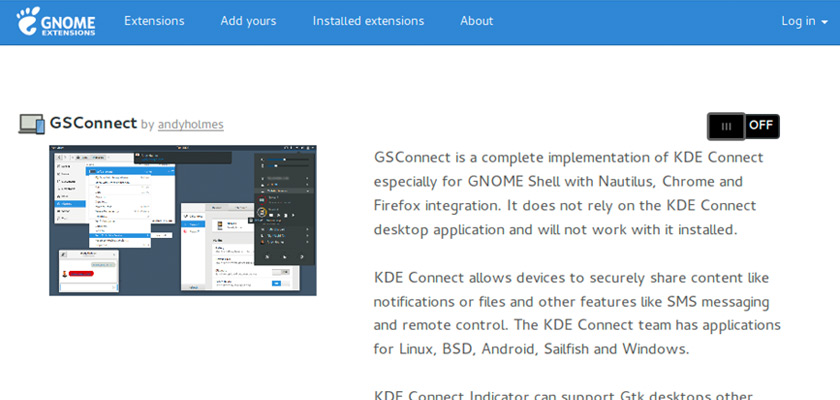Click the GSConnect device icon
Viewport: 840px width, 400px height.
pyautogui.click(x=32, y=124)
